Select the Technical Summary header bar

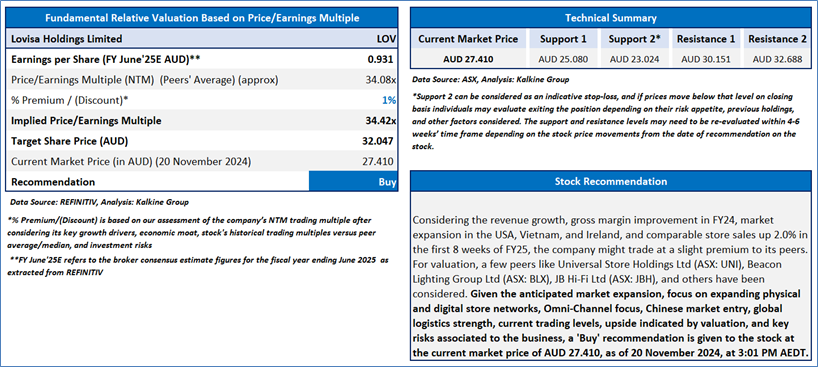point(611,18)
